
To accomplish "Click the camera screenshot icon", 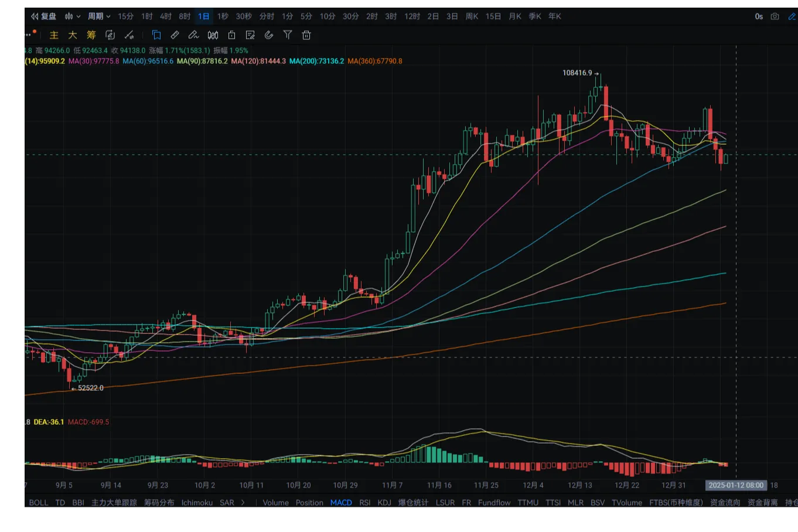I will pos(775,16).
